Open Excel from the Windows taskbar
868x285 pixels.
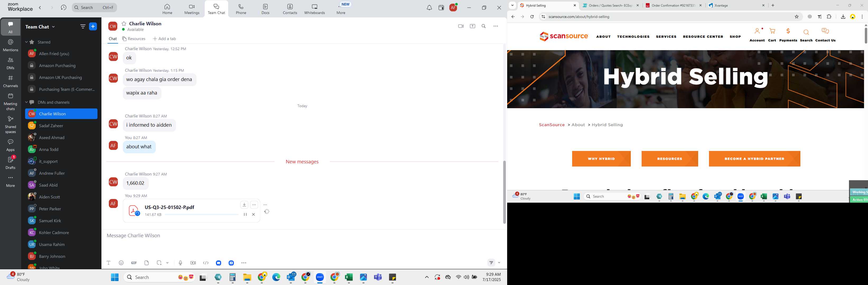(349, 277)
